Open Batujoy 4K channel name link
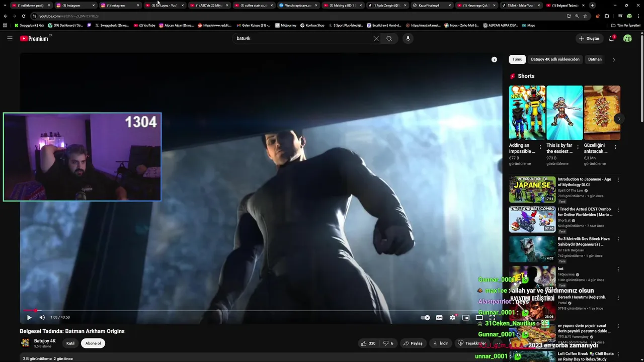Viewport: 644px width, 362px height. pyautogui.click(x=45, y=341)
